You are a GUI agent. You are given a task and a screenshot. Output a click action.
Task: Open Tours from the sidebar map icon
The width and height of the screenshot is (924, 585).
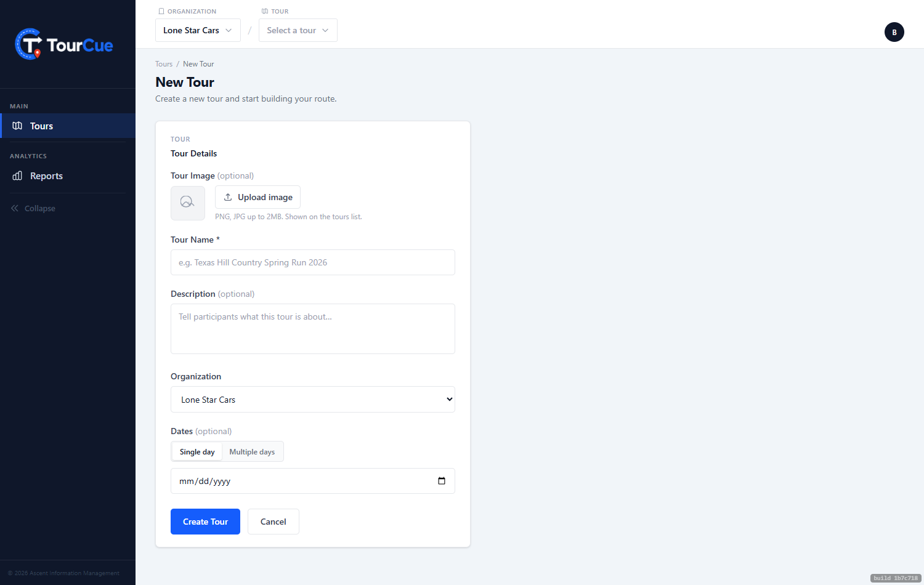[x=17, y=126]
